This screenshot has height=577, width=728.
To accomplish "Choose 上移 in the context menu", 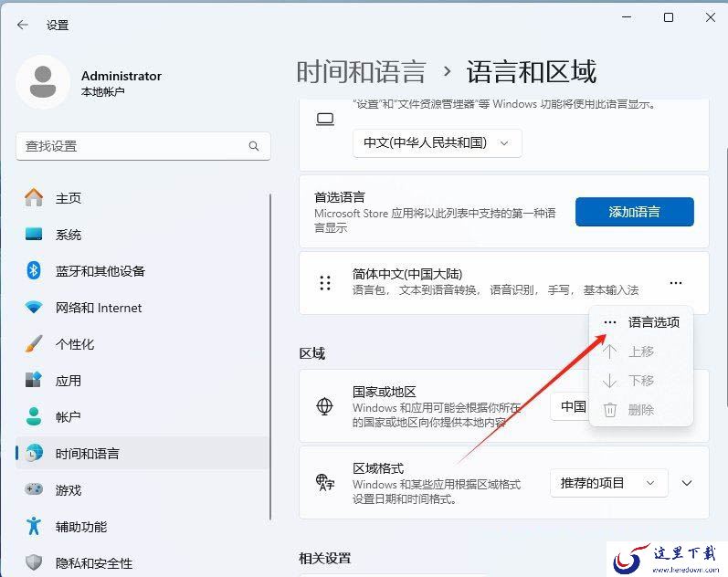I will click(640, 351).
